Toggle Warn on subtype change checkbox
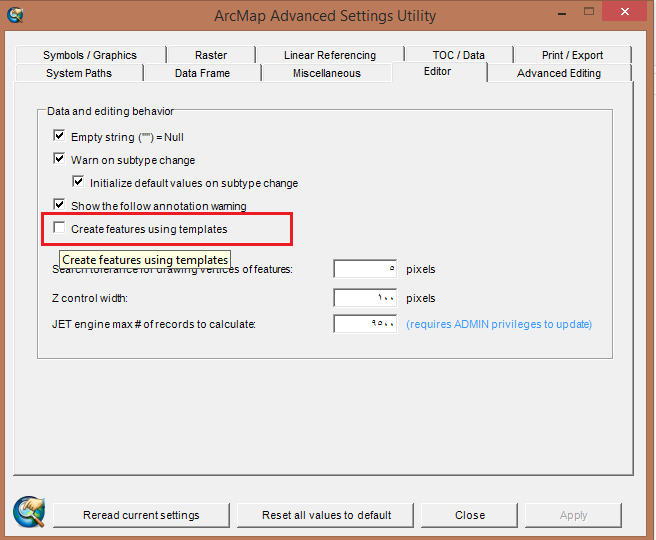This screenshot has width=656, height=540. pyautogui.click(x=59, y=159)
